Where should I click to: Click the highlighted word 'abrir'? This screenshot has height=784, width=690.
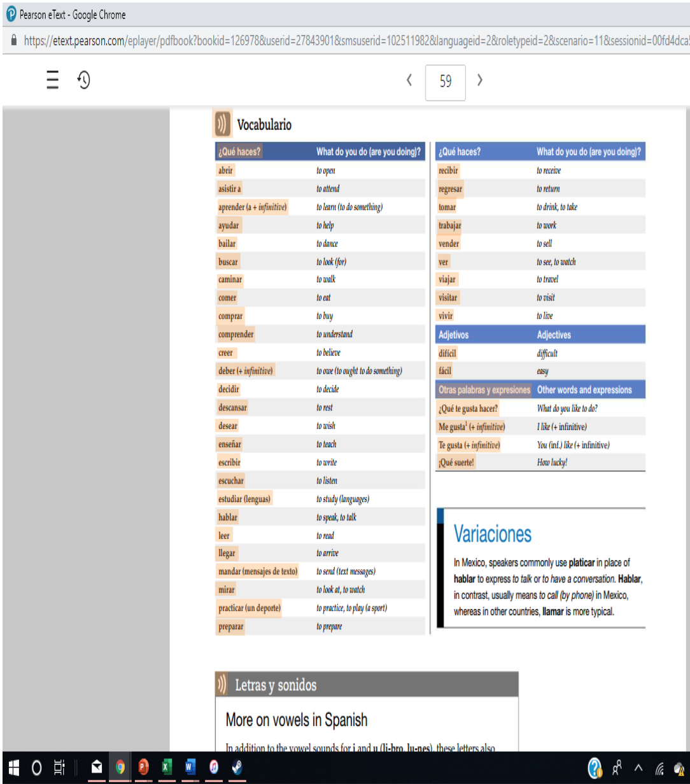(226, 171)
